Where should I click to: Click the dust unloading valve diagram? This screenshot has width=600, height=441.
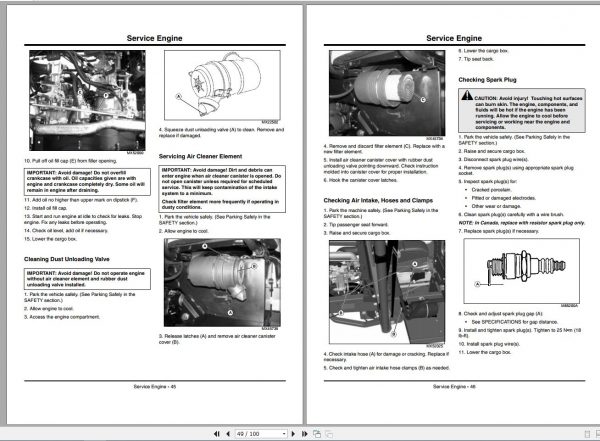coord(222,85)
